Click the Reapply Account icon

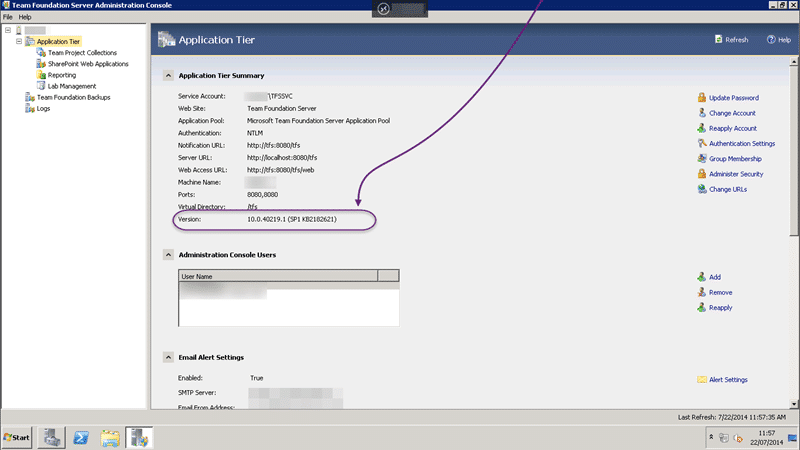pyautogui.click(x=702, y=128)
